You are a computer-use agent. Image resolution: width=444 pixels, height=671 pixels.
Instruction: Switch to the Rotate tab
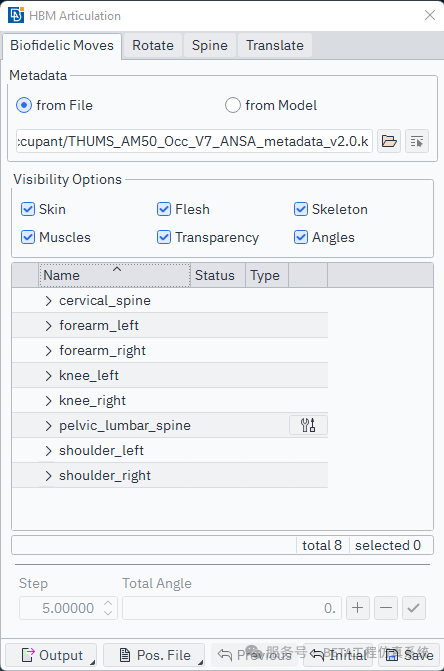(153, 45)
